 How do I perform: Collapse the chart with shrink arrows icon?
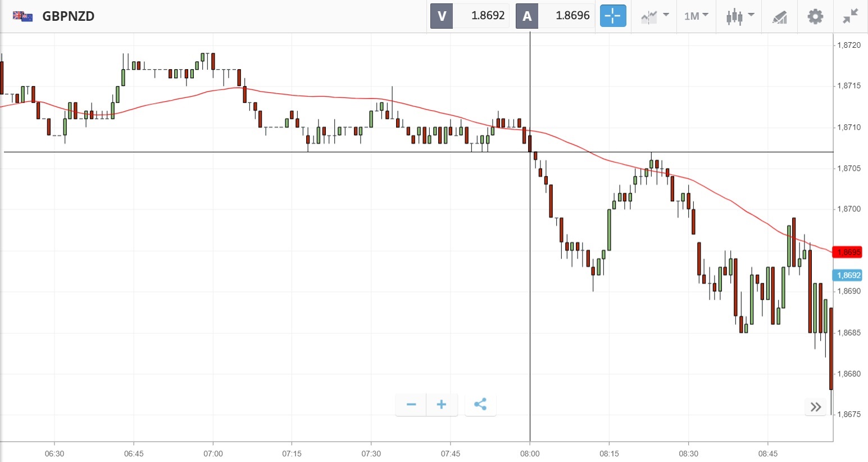point(851,16)
